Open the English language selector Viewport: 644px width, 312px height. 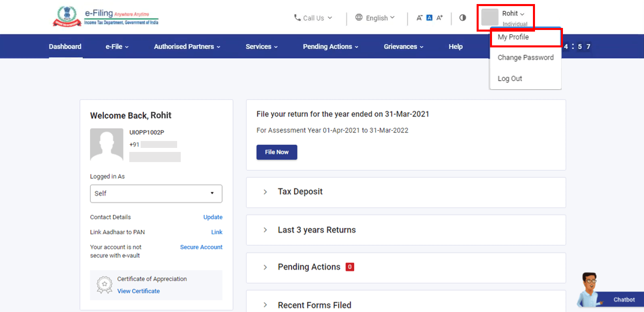click(375, 18)
